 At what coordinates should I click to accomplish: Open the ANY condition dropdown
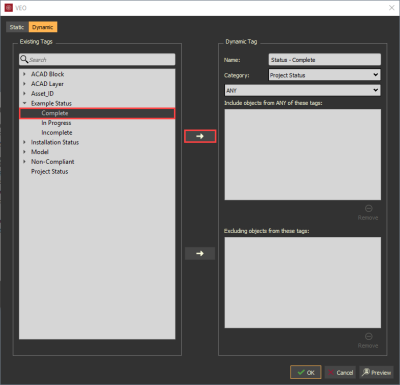point(303,90)
